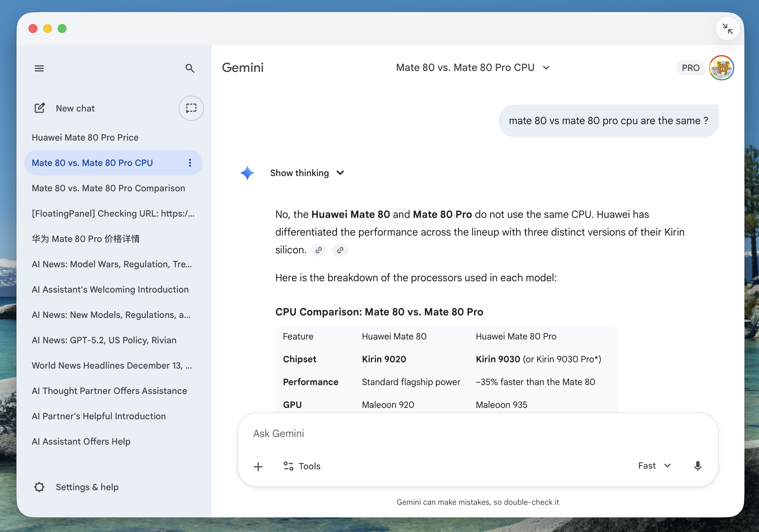Click the Huawei Mate 80 column header
This screenshot has height=532, width=759.
(x=394, y=336)
